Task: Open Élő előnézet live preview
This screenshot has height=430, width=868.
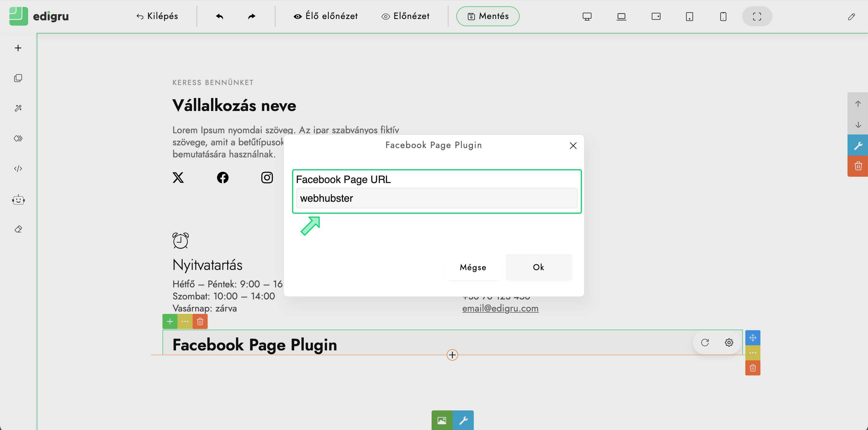Action: 325,16
